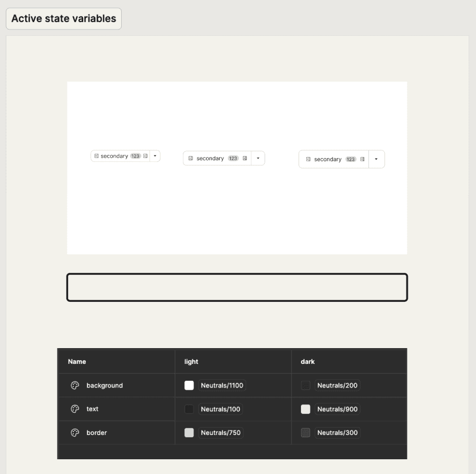The image size is (476, 474).
Task: Pick the light swatch for text dark mode
Action: coord(305,409)
